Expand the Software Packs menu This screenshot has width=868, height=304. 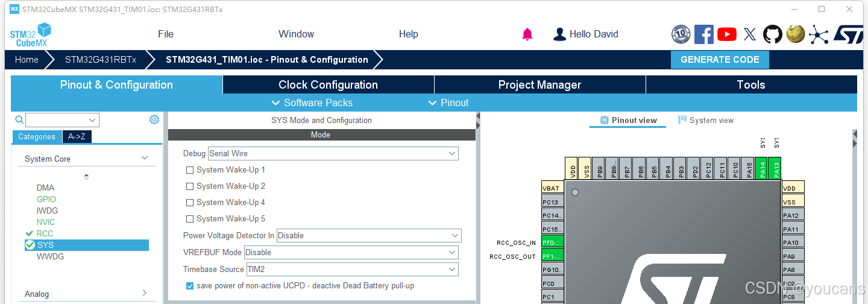312,103
